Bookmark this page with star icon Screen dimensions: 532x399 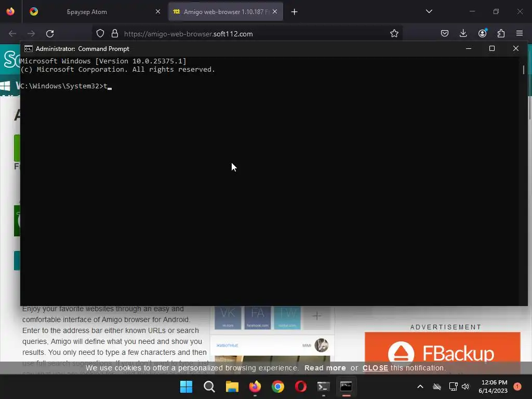(394, 34)
